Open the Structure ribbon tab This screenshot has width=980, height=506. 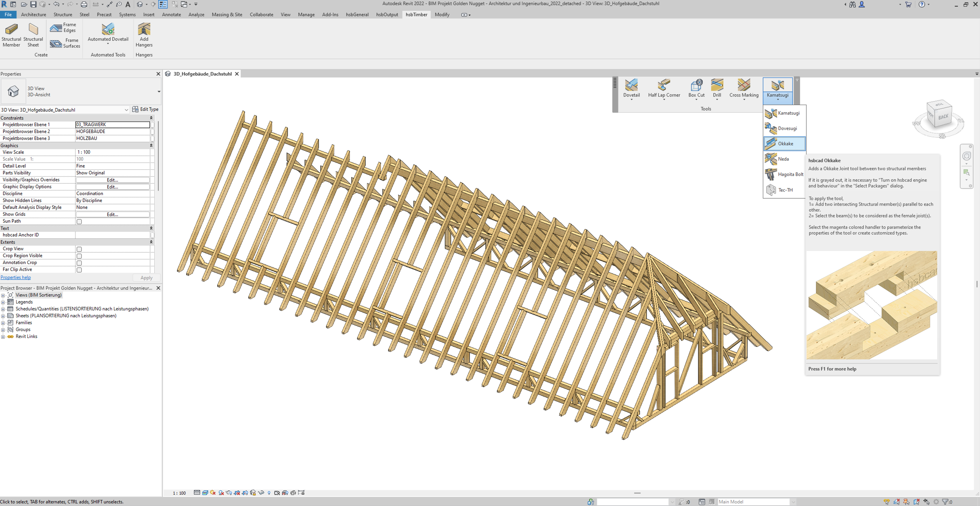(x=63, y=15)
